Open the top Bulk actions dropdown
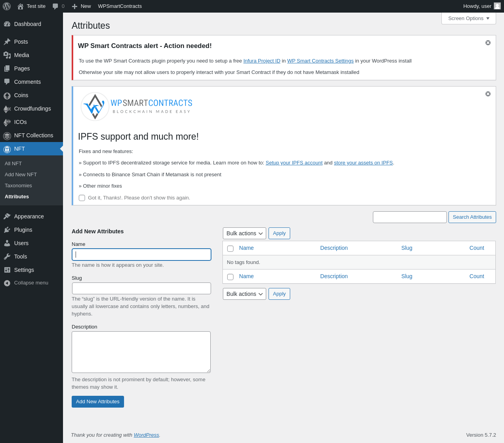504x443 pixels. click(x=245, y=233)
